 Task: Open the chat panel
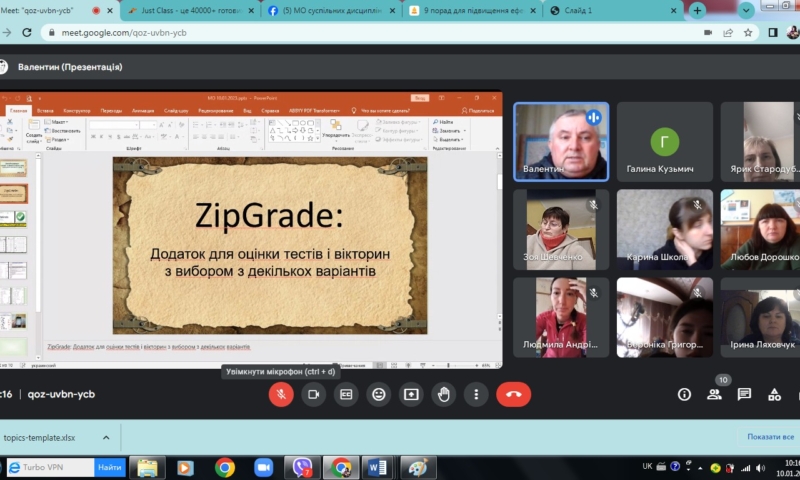click(744, 394)
